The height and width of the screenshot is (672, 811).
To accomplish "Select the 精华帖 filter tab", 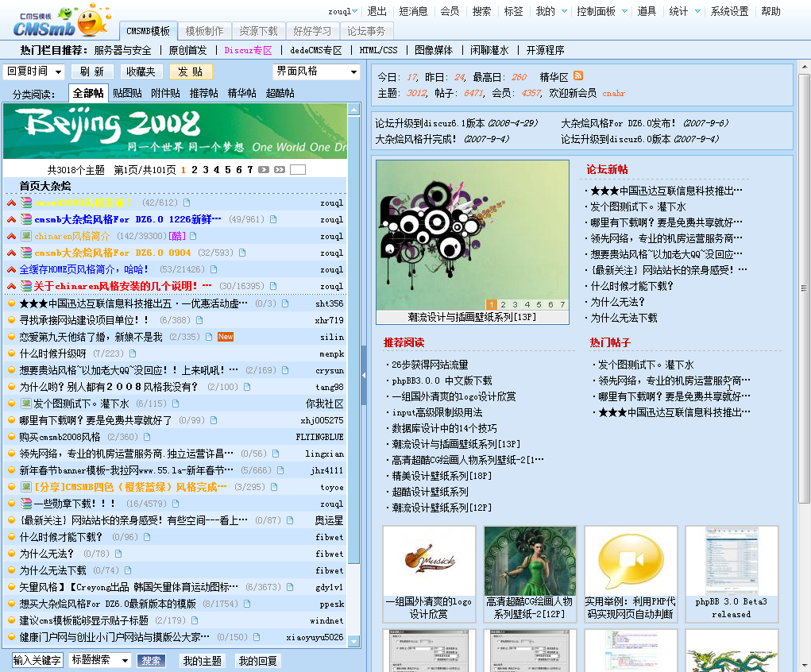I will [x=242, y=93].
